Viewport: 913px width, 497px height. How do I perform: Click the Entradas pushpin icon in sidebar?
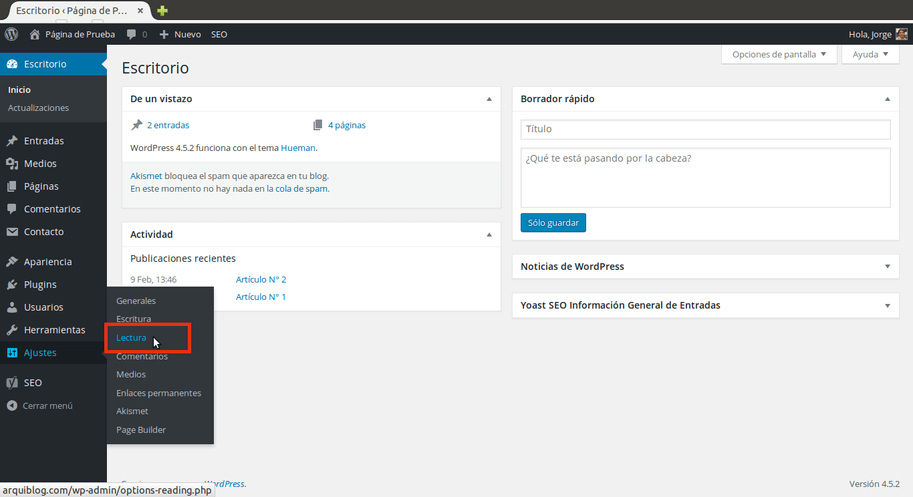coord(12,141)
